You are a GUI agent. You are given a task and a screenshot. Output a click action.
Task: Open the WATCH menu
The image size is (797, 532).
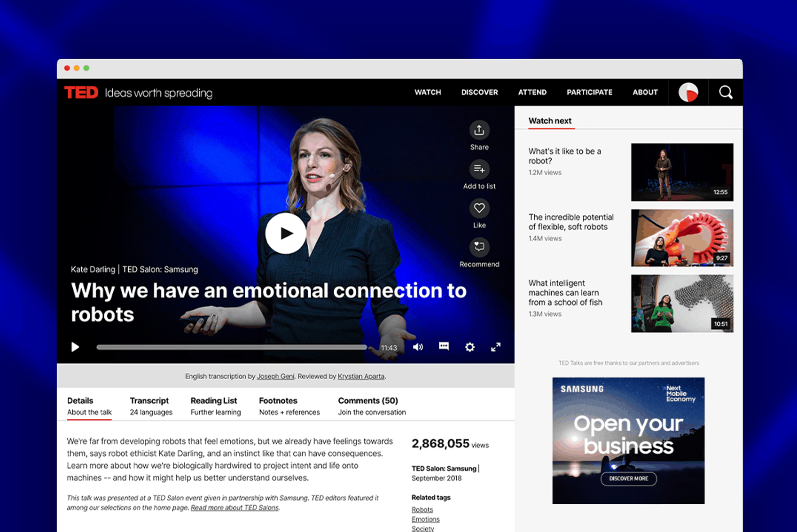pos(428,92)
